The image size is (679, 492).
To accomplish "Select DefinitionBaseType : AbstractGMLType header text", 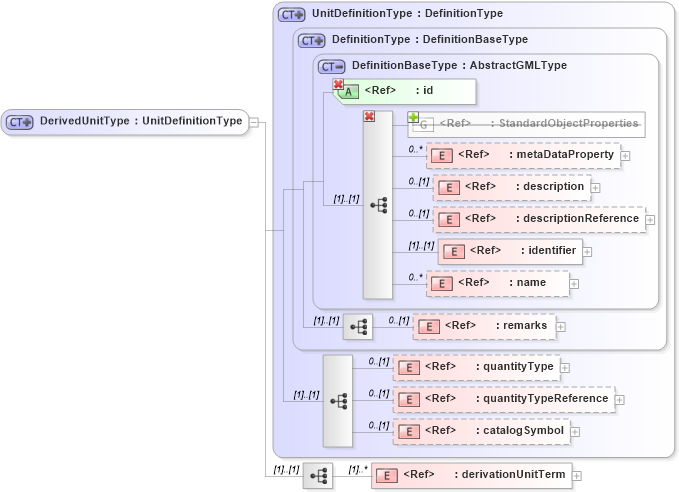I will point(459,65).
